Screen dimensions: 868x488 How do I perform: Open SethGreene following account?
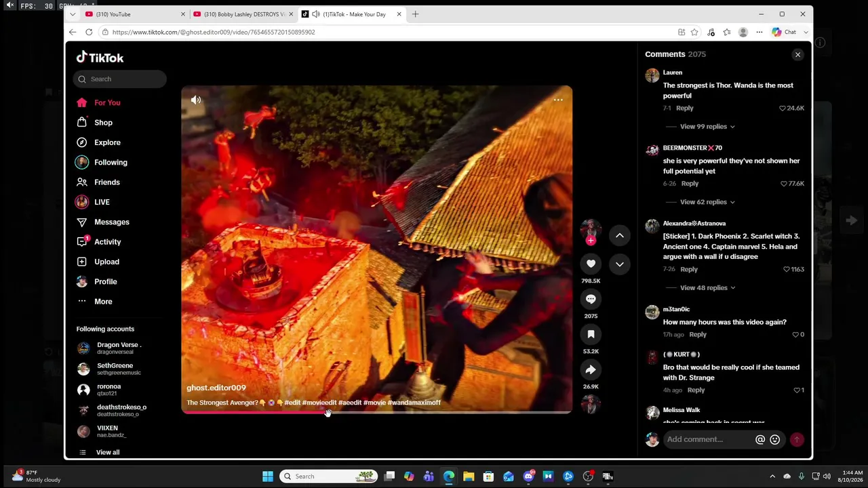click(110, 369)
